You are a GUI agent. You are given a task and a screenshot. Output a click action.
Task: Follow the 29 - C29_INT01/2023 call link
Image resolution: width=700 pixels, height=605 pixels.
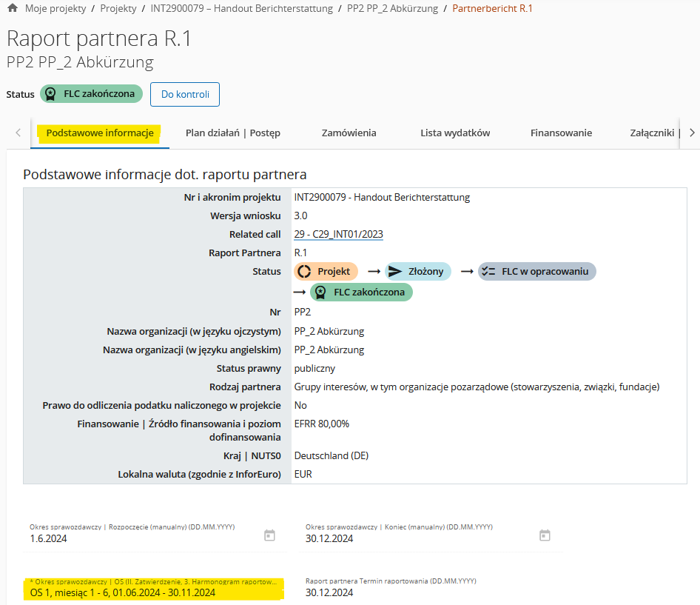click(x=338, y=234)
